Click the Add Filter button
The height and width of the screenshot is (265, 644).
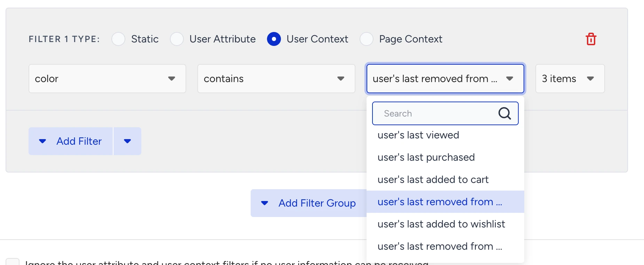(x=71, y=141)
